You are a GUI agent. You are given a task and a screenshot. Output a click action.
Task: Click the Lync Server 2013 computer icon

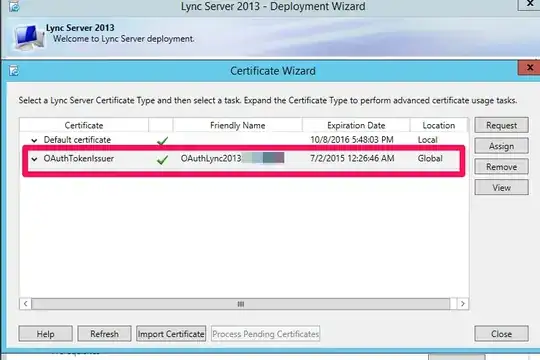(29, 37)
